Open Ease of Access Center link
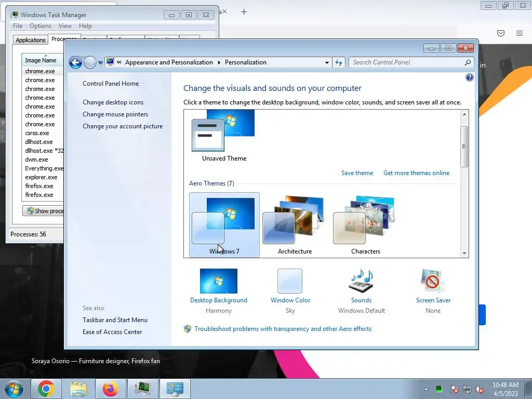The image size is (532, 399). point(112,332)
